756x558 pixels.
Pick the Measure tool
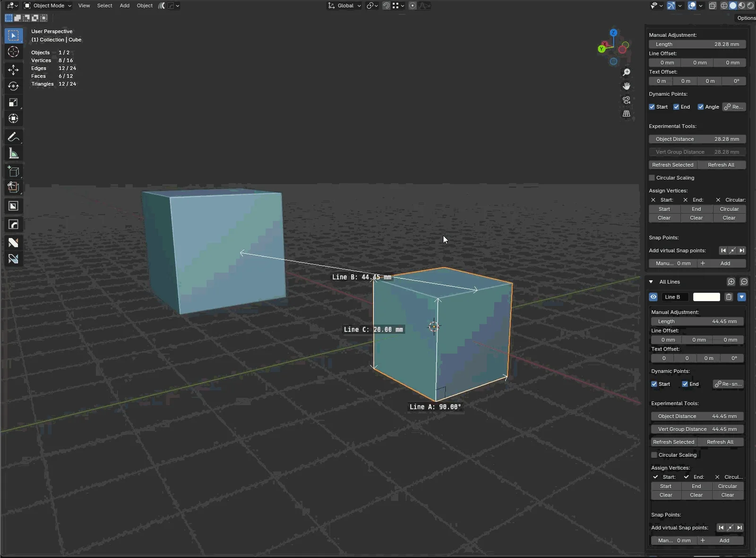(x=13, y=153)
